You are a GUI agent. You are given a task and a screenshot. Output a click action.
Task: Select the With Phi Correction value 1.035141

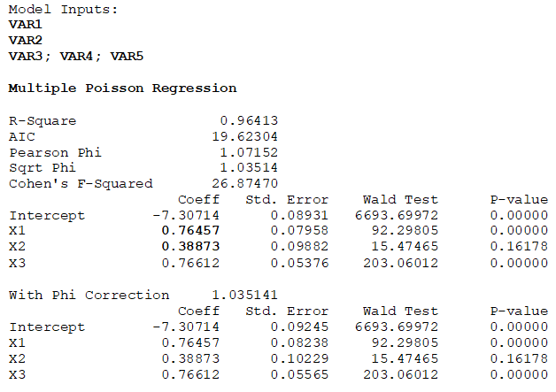244,295
